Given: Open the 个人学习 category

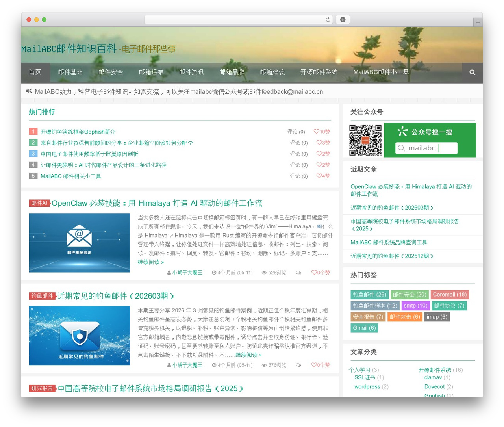Looking at the screenshot, I should 359,370.
